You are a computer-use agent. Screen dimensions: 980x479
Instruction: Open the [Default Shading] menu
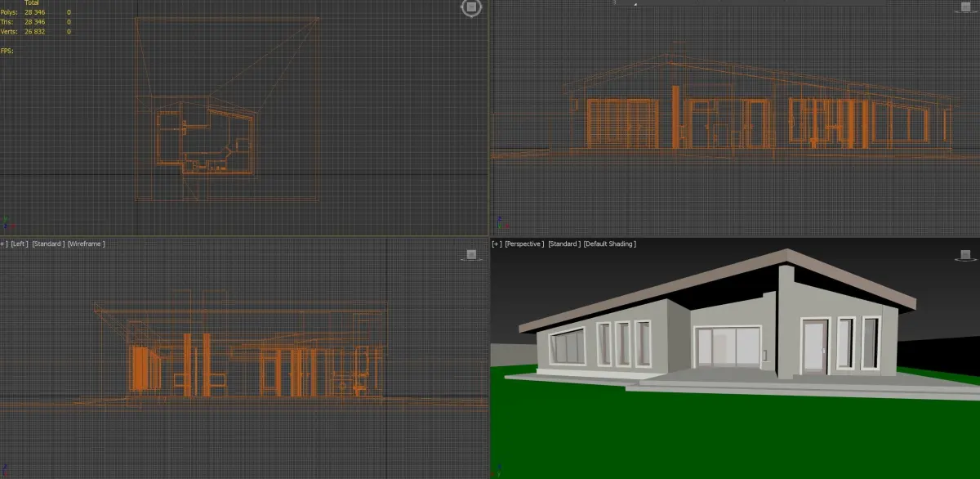pyautogui.click(x=609, y=244)
